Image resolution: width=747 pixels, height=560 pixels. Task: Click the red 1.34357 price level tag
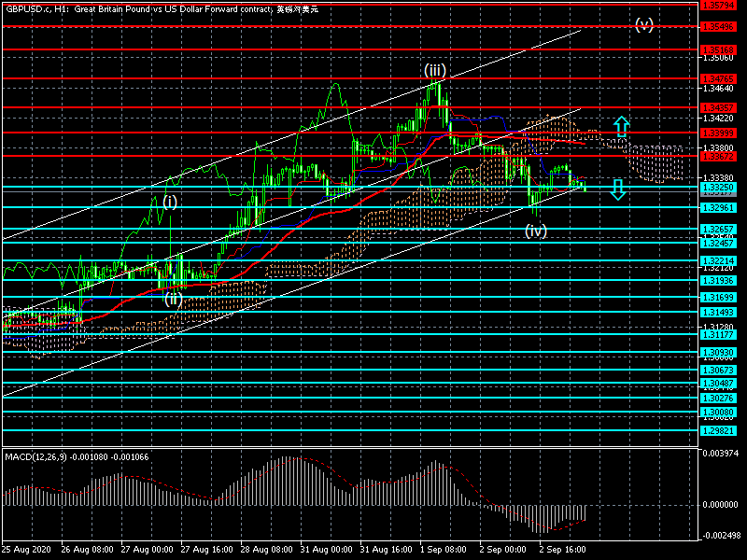point(718,107)
